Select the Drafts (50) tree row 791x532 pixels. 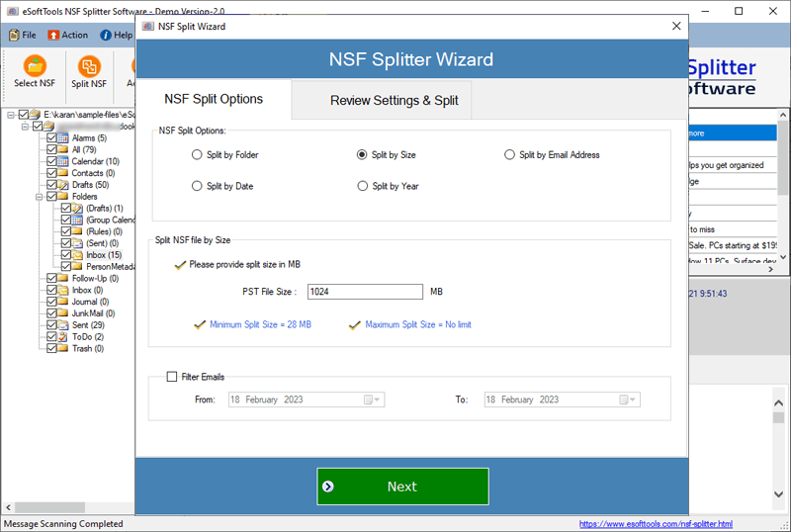point(90,185)
